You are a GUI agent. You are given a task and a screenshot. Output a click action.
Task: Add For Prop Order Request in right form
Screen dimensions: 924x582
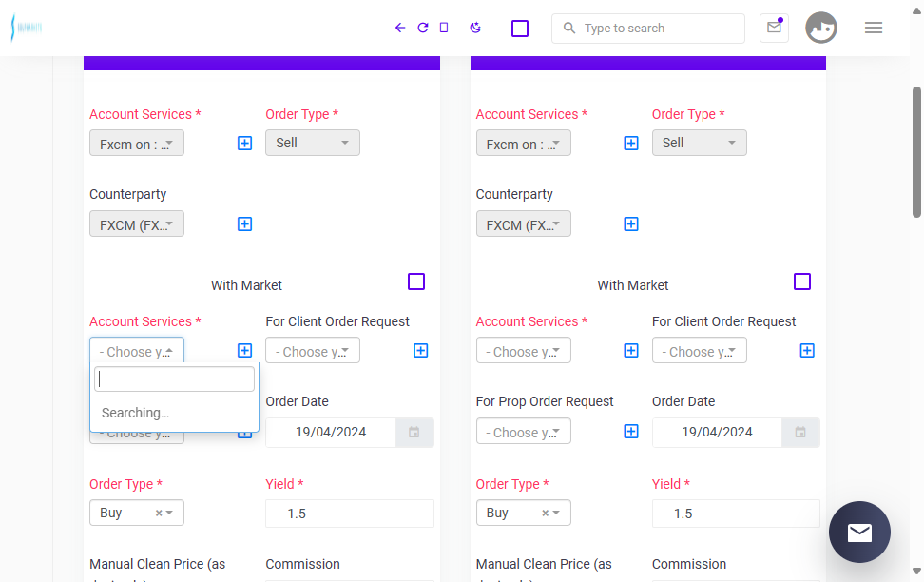coord(631,432)
